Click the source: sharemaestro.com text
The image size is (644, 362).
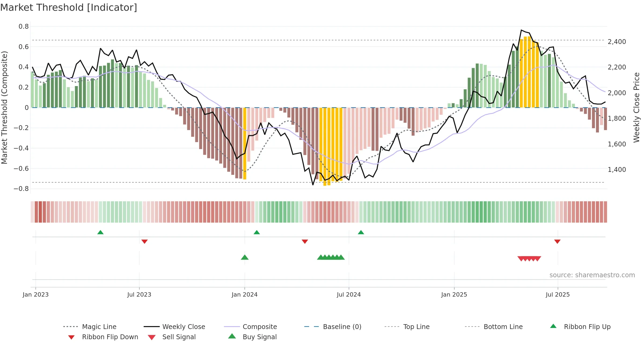coord(592,275)
